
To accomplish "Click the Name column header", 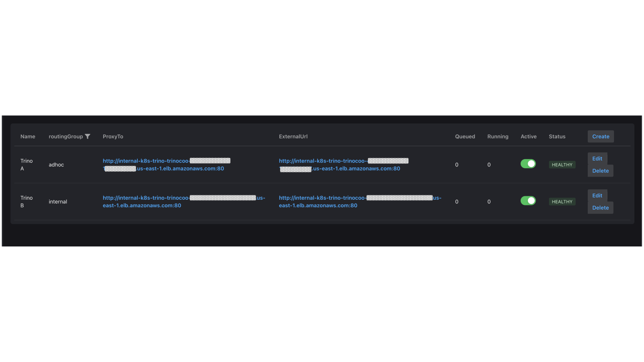I will click(28, 137).
